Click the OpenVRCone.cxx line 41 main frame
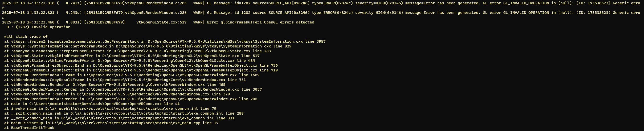 tap(92, 104)
